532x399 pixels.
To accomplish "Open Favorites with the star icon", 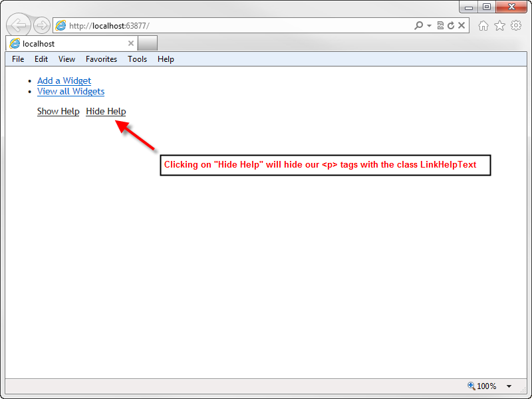I will click(x=500, y=25).
